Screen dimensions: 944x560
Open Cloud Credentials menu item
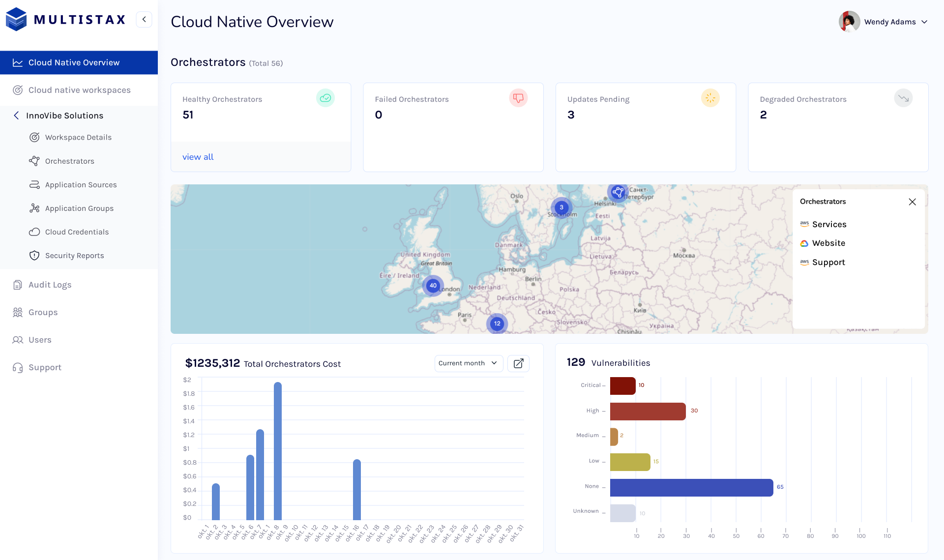click(77, 232)
